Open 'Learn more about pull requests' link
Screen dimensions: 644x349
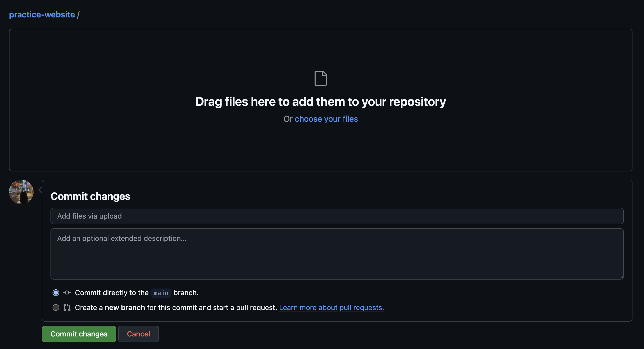pyautogui.click(x=331, y=307)
